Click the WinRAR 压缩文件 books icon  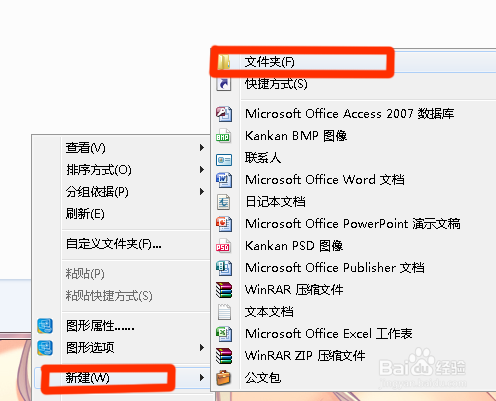[224, 290]
